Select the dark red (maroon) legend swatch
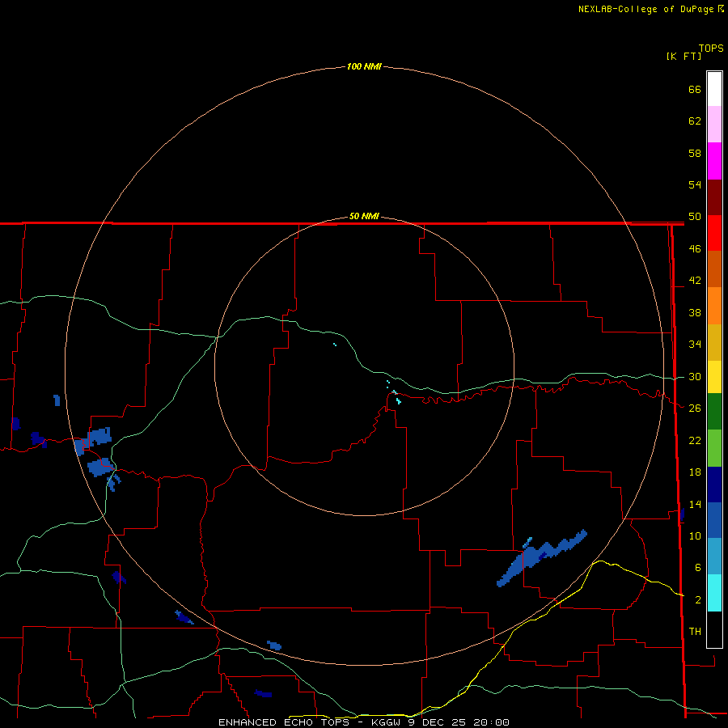This screenshot has height=728, width=728. tap(714, 198)
